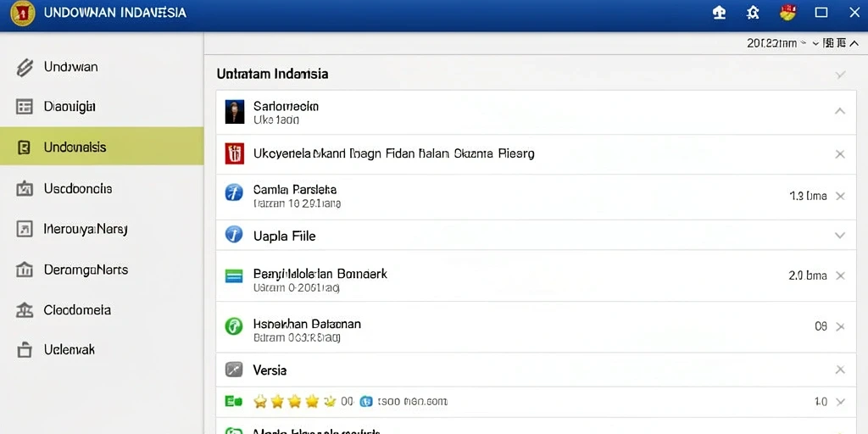Viewport: 868px width, 434px height.
Task: Click the portrait thumbnail next to Sarlomecko
Action: tap(235, 112)
